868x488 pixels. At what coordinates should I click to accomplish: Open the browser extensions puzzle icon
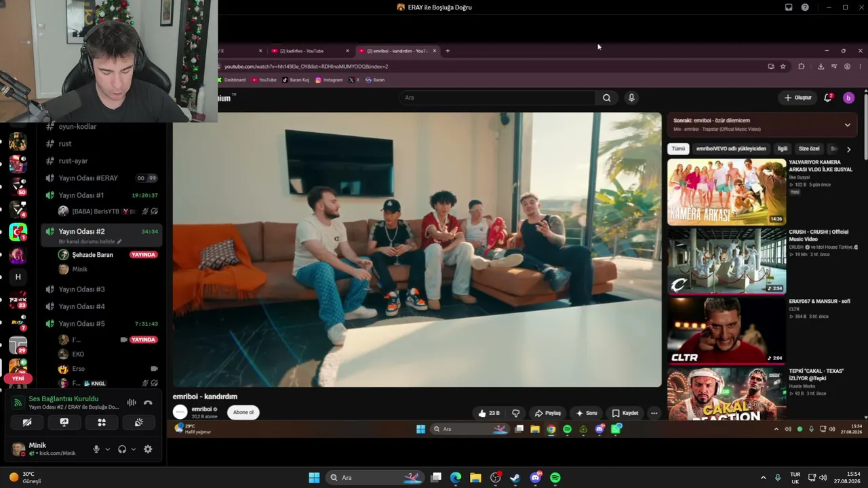tap(802, 66)
